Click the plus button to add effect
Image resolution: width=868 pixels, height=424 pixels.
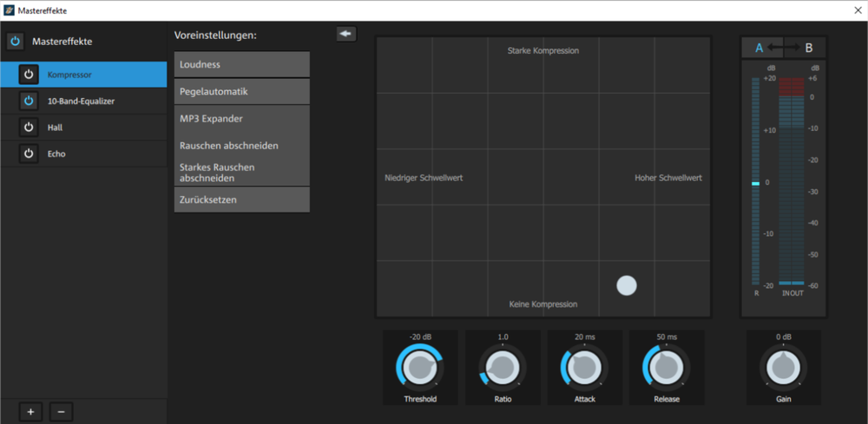point(30,412)
